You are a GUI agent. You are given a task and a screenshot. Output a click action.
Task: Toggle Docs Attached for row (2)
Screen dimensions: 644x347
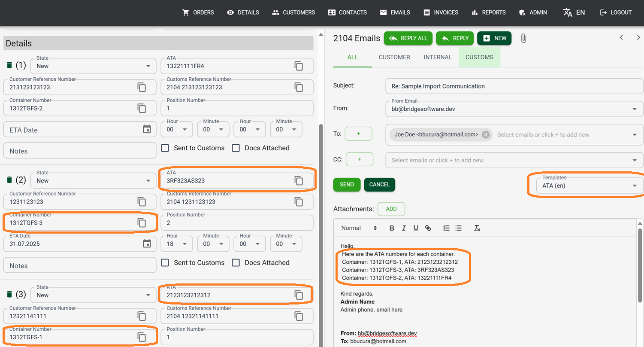pyautogui.click(x=236, y=263)
